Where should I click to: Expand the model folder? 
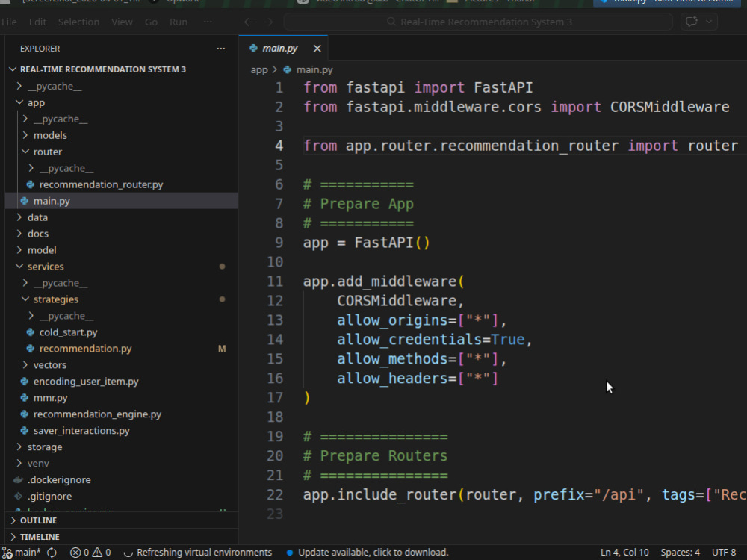19,250
